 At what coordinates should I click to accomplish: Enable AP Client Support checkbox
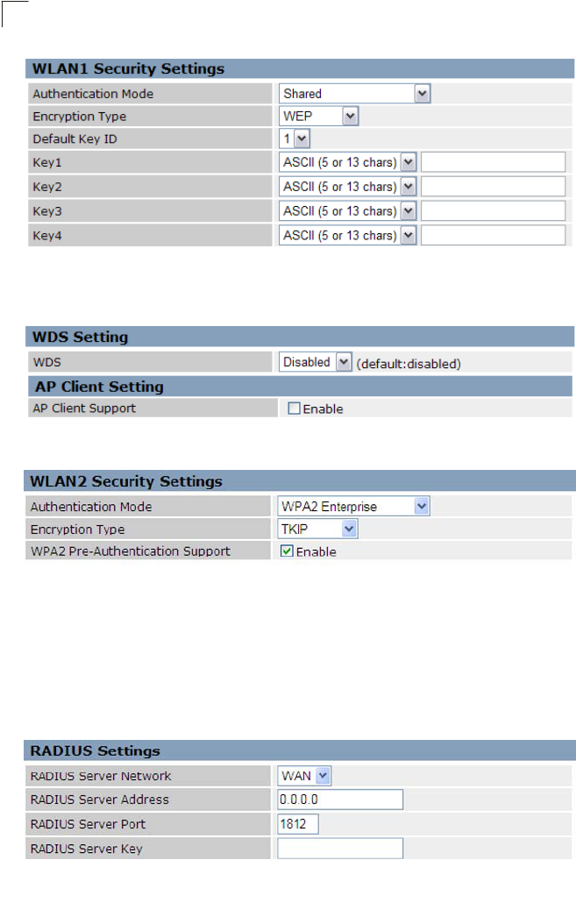pos(295,409)
